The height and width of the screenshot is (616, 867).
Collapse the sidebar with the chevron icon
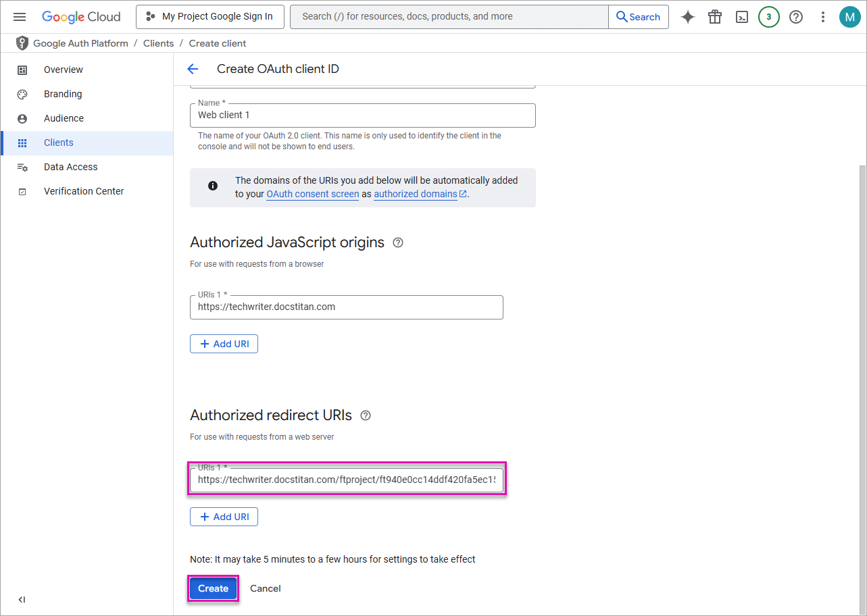click(22, 600)
